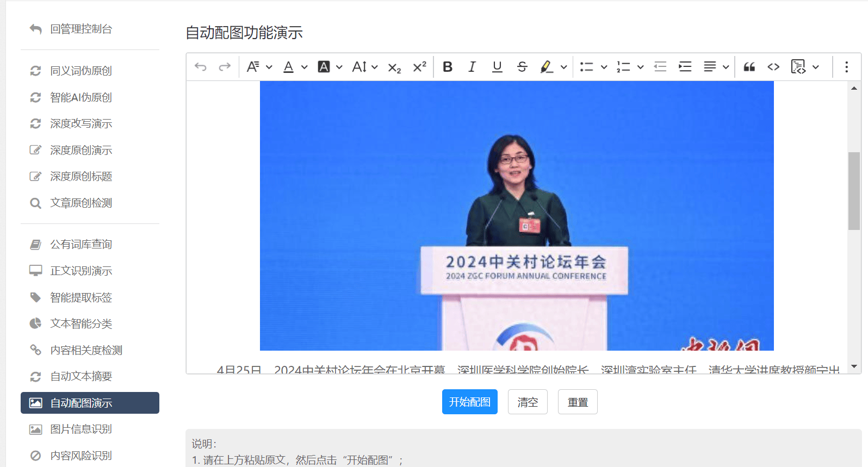Insert a block quote
This screenshot has height=467, width=868.
(x=749, y=67)
